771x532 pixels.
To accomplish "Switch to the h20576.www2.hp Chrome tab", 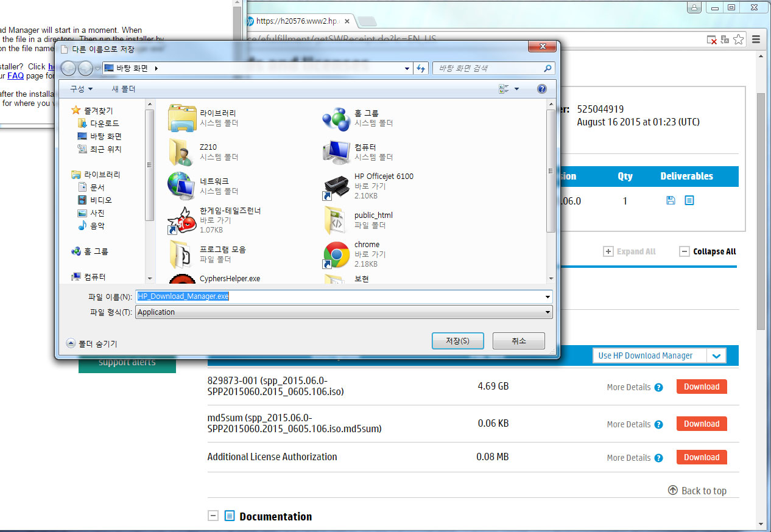I will pos(298,21).
